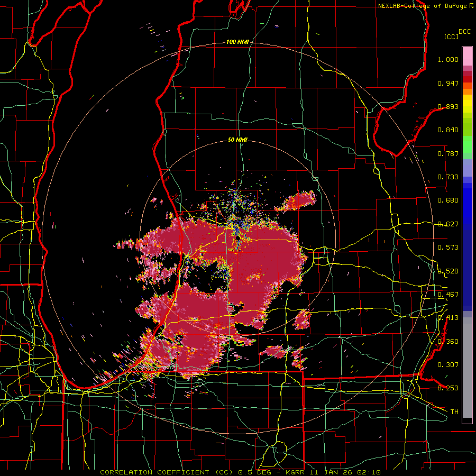Click the 100 NMI range ring label

tap(237, 42)
